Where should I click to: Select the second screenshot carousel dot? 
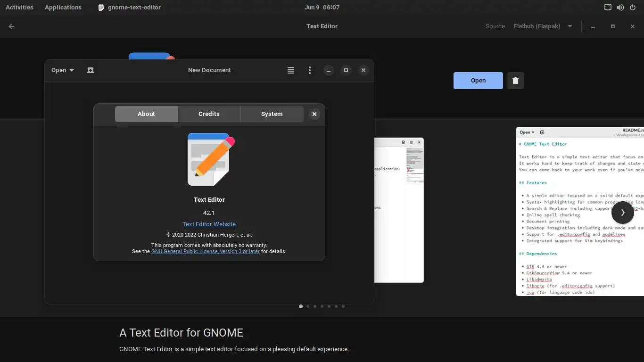pos(308,306)
